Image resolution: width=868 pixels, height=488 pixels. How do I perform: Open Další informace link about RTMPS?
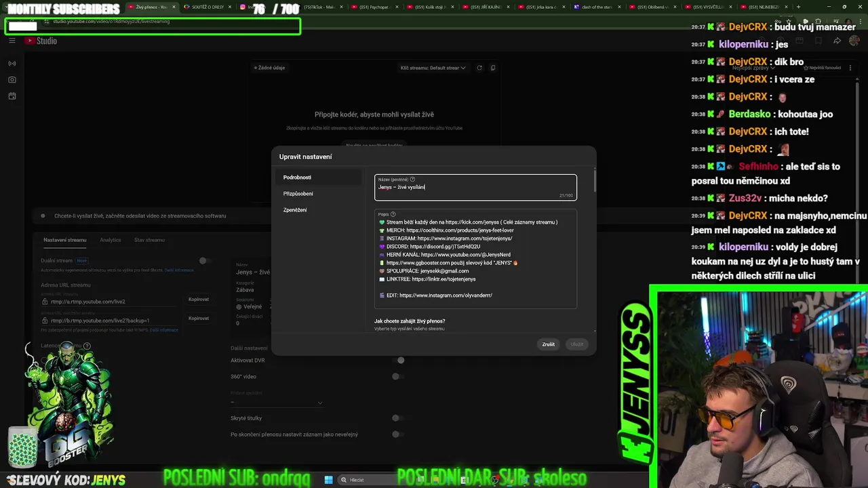coord(164,330)
